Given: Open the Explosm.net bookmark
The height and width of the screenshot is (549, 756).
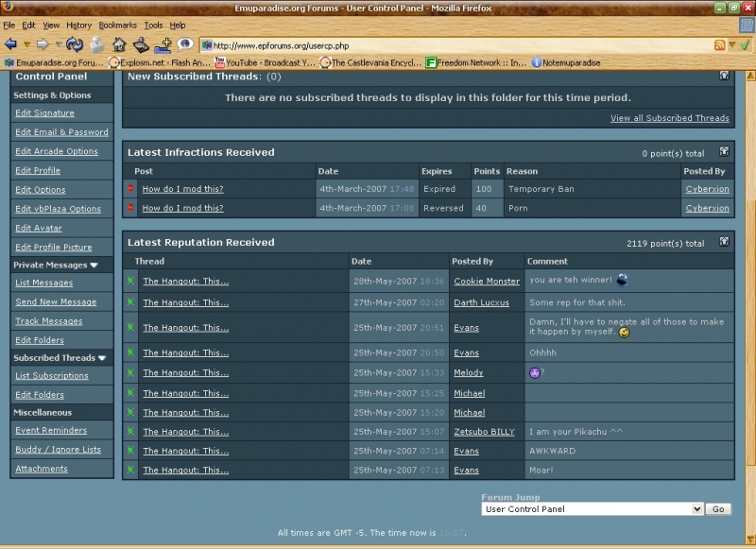Looking at the screenshot, I should click(x=160, y=62).
